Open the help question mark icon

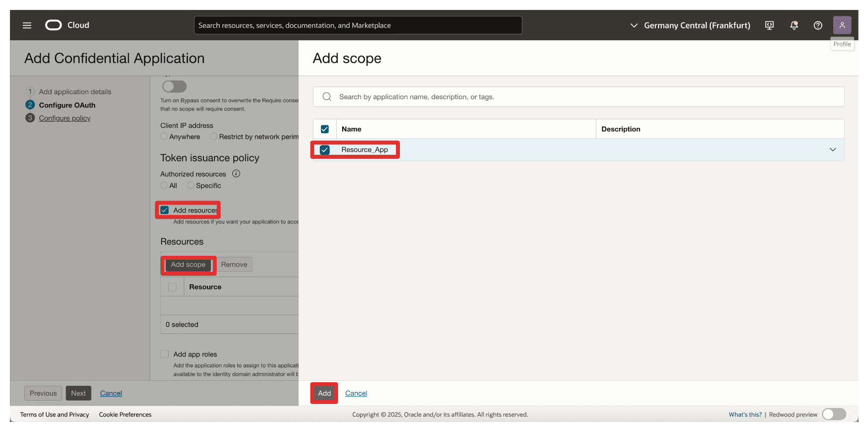[818, 25]
